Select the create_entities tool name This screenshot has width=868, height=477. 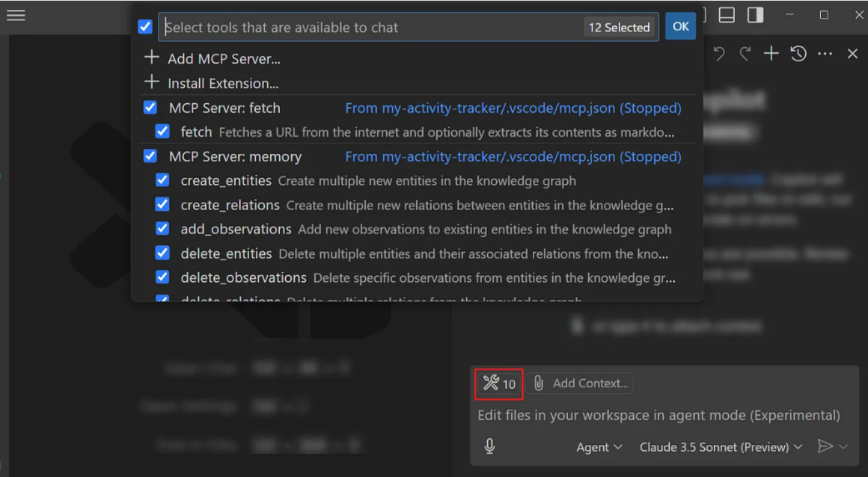pos(226,181)
